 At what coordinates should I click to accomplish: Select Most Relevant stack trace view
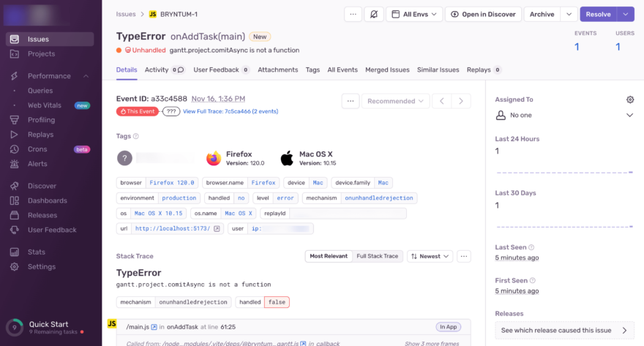(x=328, y=256)
